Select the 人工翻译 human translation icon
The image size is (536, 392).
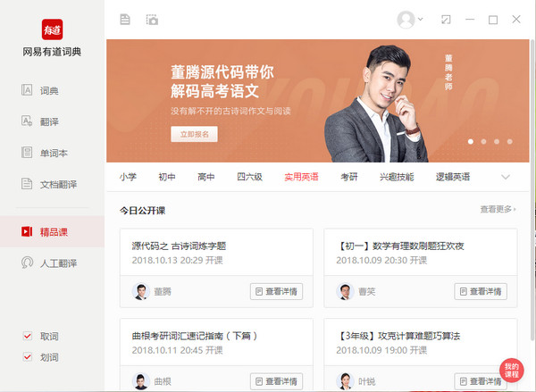(27, 263)
